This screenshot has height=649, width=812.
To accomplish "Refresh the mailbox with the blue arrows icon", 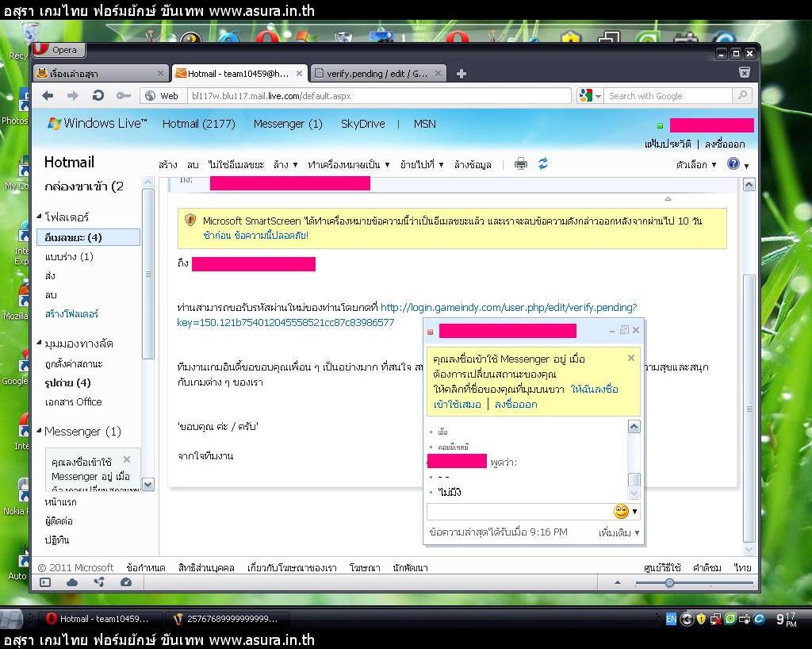I will point(542,164).
